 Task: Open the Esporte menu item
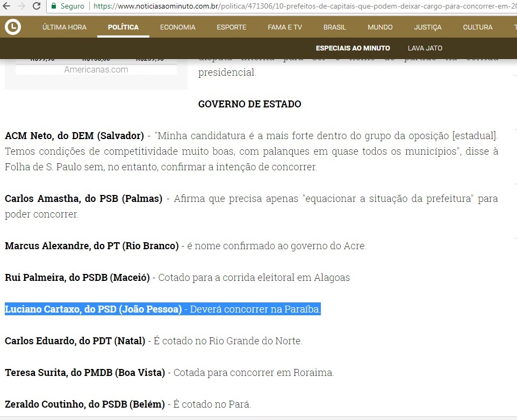click(x=232, y=27)
